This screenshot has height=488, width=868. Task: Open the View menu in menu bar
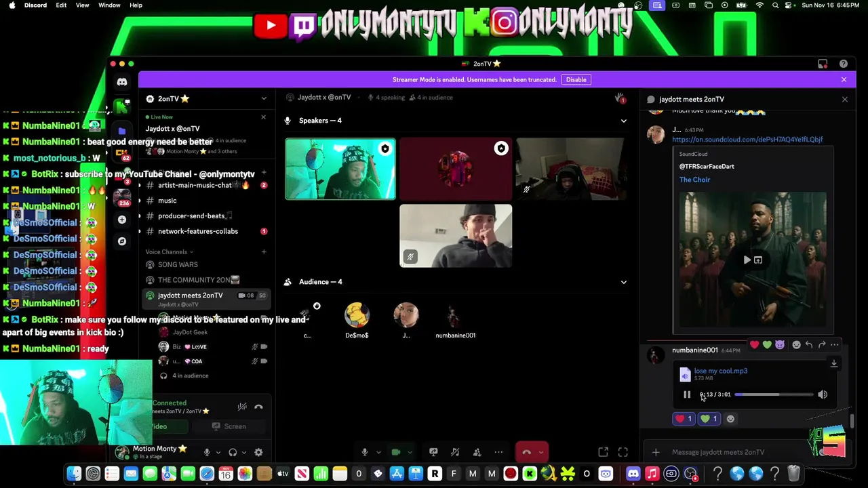(82, 5)
